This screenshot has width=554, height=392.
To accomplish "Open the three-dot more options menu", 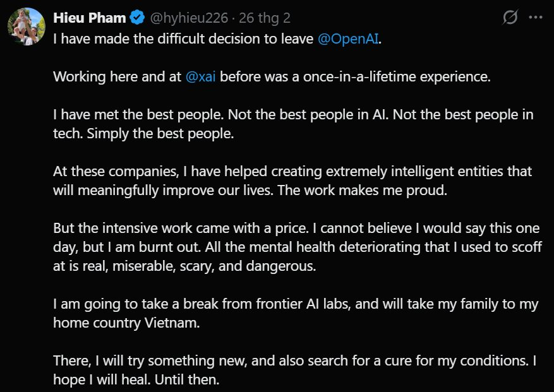I will coord(536,18).
